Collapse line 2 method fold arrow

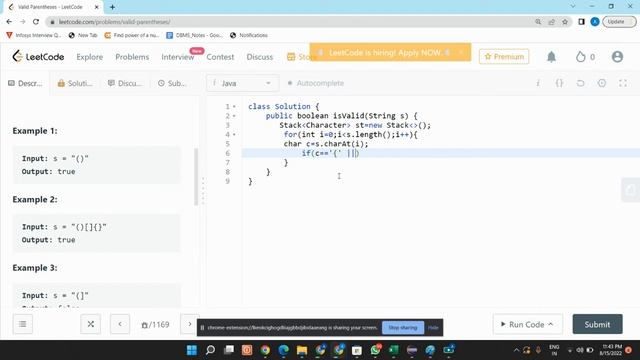click(x=234, y=116)
